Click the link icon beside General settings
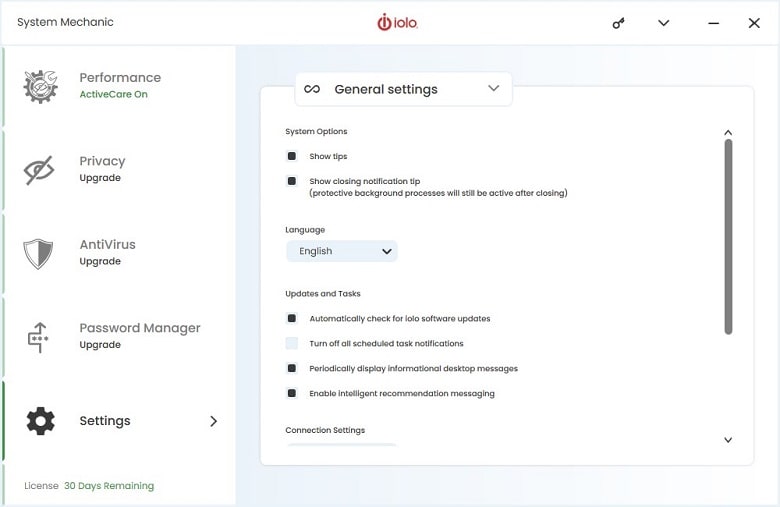780x507 pixels. tap(312, 89)
